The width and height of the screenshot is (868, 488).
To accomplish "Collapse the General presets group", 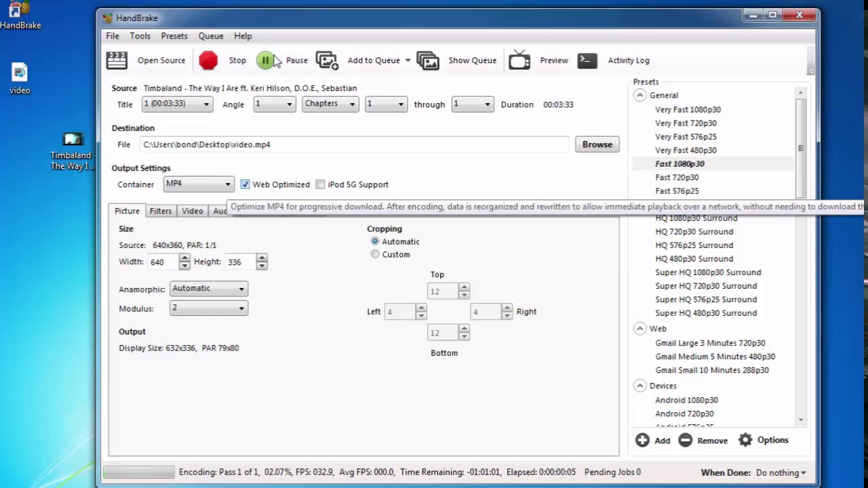I will click(x=639, y=96).
